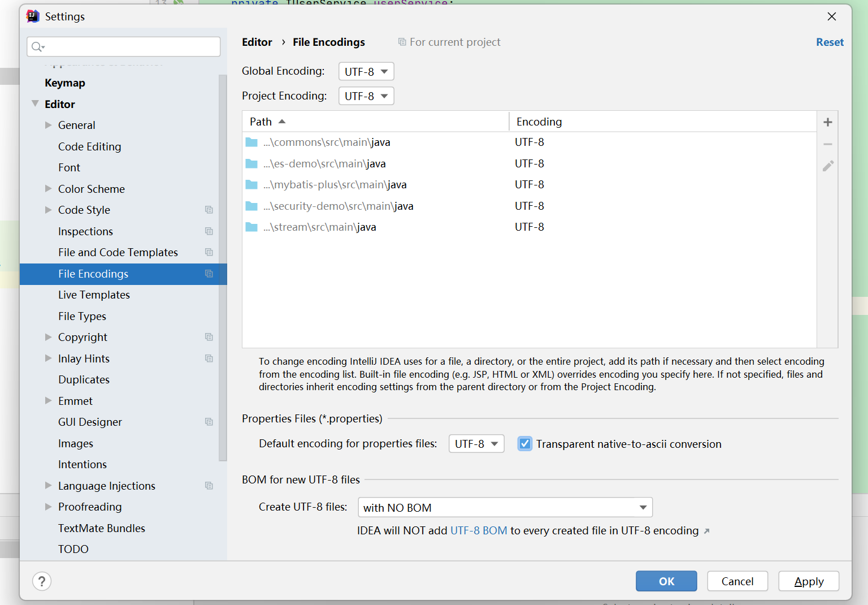
Task: Click the pencil icon to edit encoding entry
Action: pyautogui.click(x=827, y=166)
